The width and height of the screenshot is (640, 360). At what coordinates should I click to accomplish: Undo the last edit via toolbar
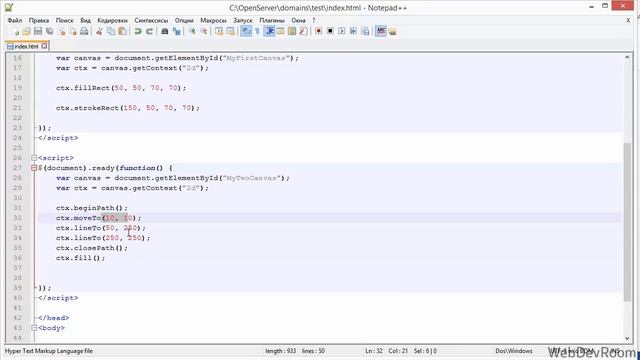tap(138, 31)
